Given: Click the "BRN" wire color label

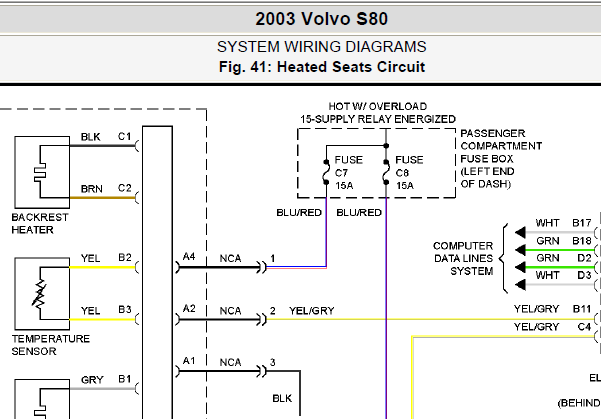Looking at the screenshot, I should [x=92, y=189].
